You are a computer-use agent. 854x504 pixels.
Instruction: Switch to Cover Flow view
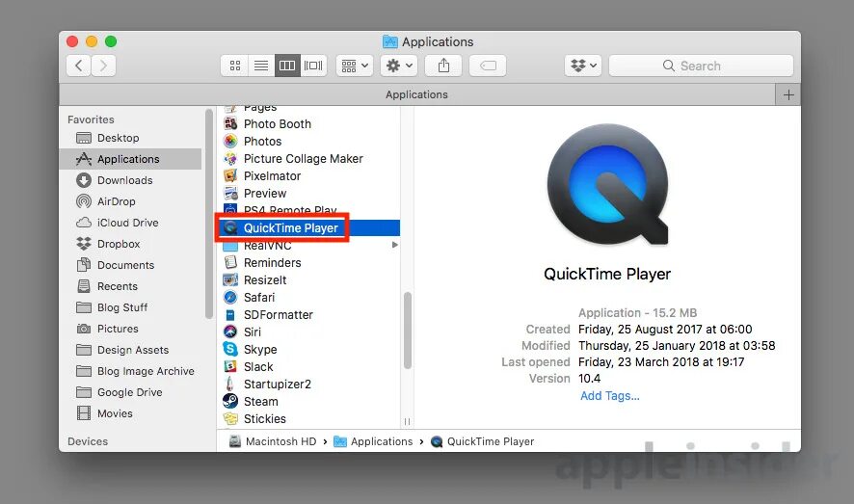point(313,66)
